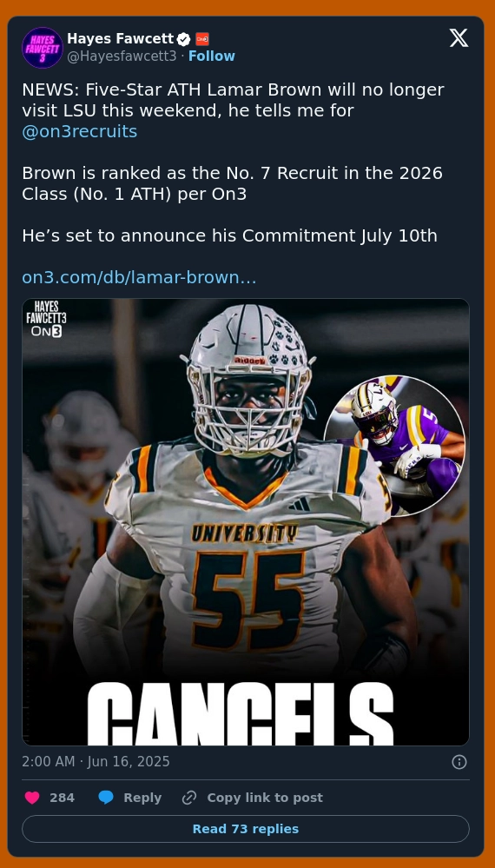Viewport: 495px width, 868px height.
Task: Click the reply speech bubble icon
Action: (x=106, y=798)
